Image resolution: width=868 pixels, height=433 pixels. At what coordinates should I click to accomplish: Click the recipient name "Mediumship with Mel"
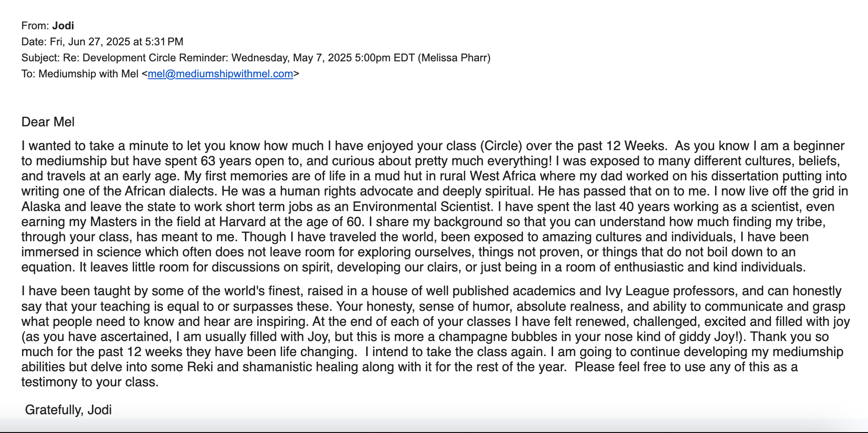(x=88, y=74)
